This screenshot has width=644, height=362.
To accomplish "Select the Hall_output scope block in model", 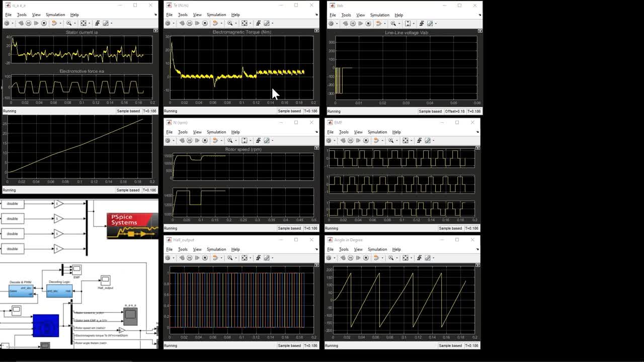I will click(105, 280).
